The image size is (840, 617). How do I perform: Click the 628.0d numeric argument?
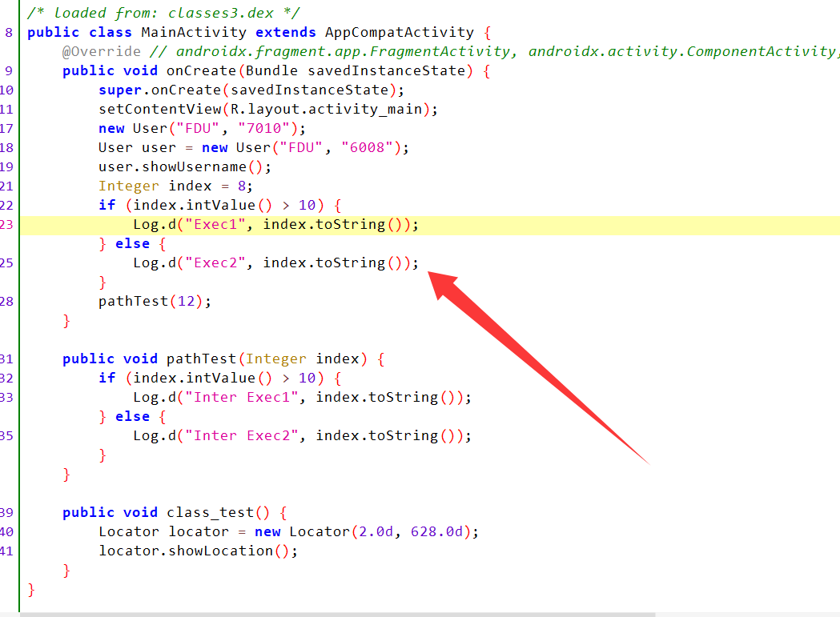[x=440, y=531]
